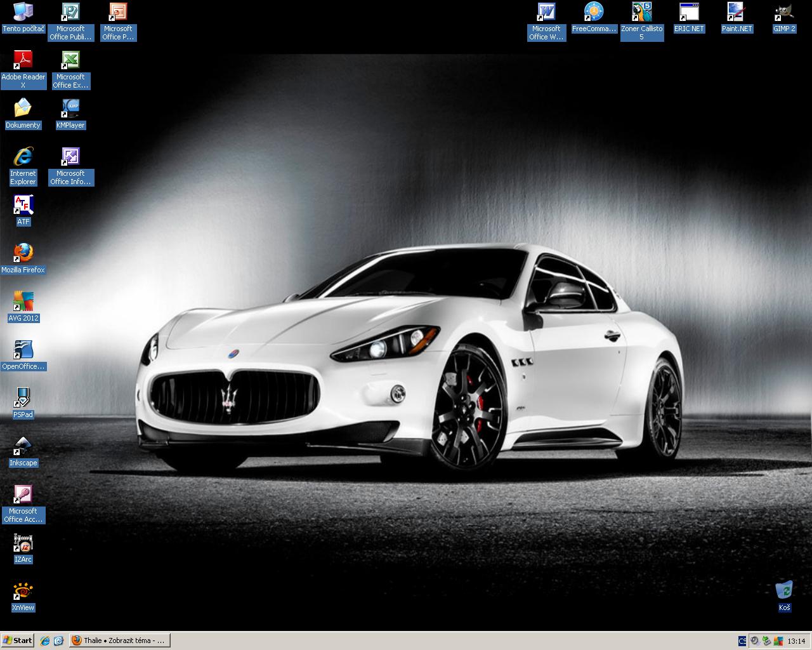Launch Internet Explorer from Quick Launch bar
812x650 pixels.
click(45, 640)
